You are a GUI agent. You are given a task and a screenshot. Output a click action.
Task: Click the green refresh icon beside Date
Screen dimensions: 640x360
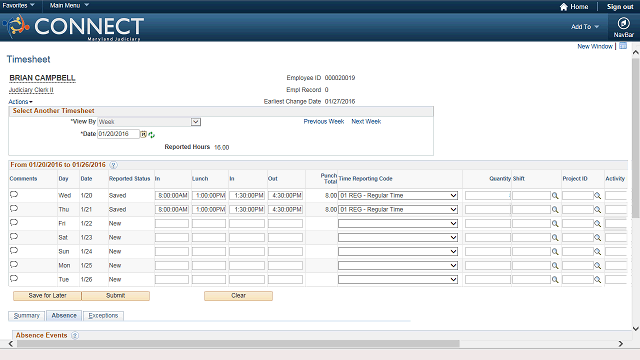[152, 135]
